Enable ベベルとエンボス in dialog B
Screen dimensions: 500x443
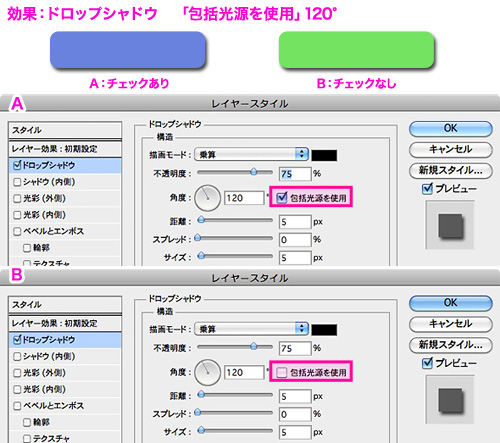pyautogui.click(x=17, y=406)
